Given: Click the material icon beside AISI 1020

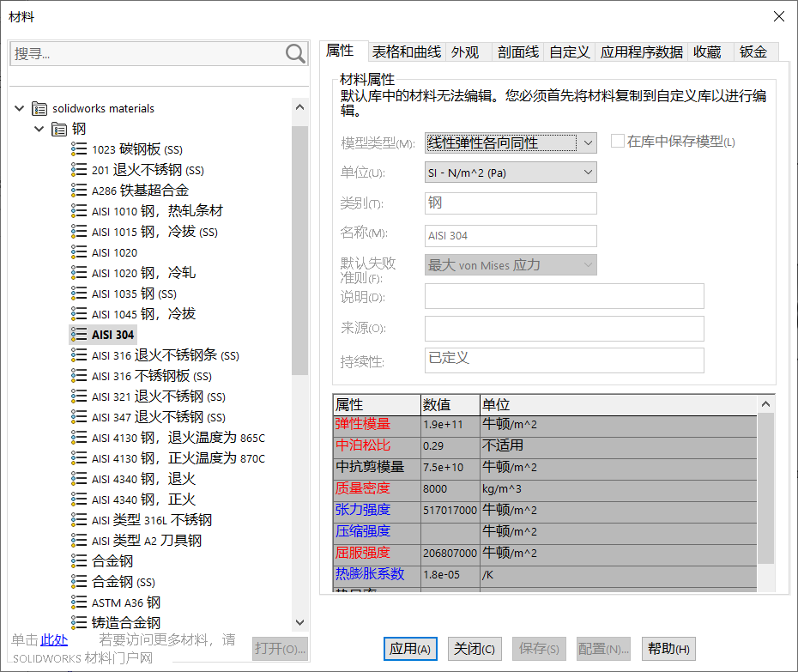Looking at the screenshot, I should coord(79,252).
